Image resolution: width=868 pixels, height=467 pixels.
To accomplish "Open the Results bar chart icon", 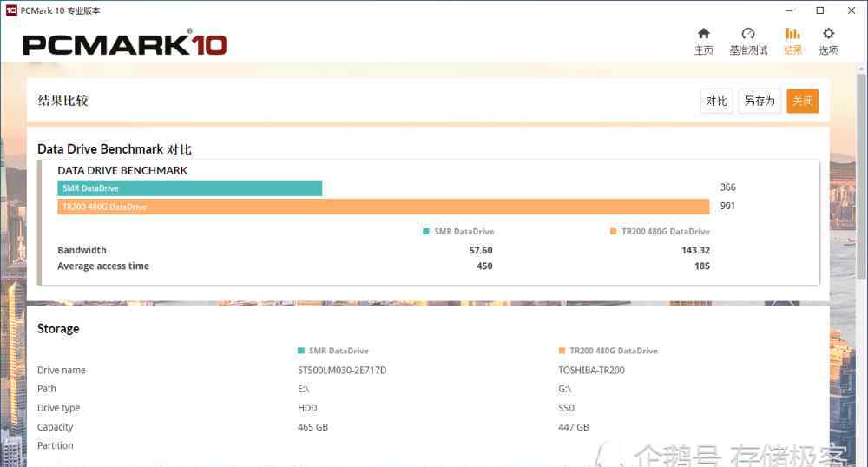I will (792, 33).
